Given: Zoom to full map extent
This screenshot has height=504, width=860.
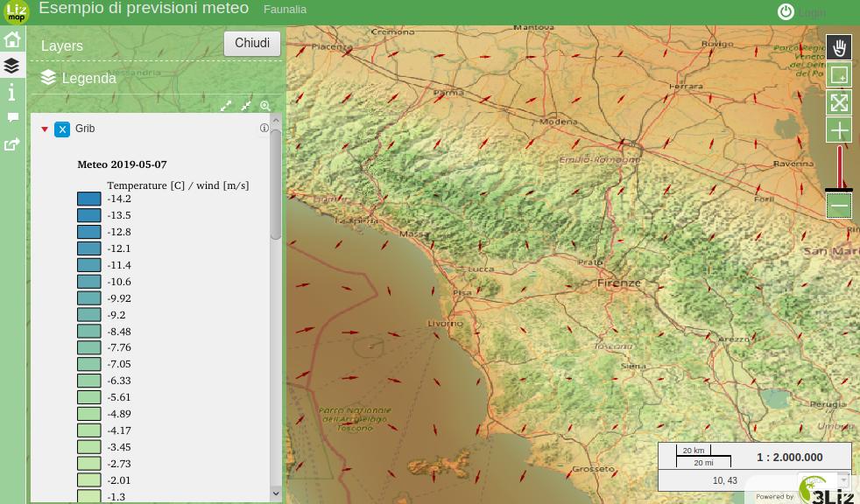Looking at the screenshot, I should [x=839, y=102].
